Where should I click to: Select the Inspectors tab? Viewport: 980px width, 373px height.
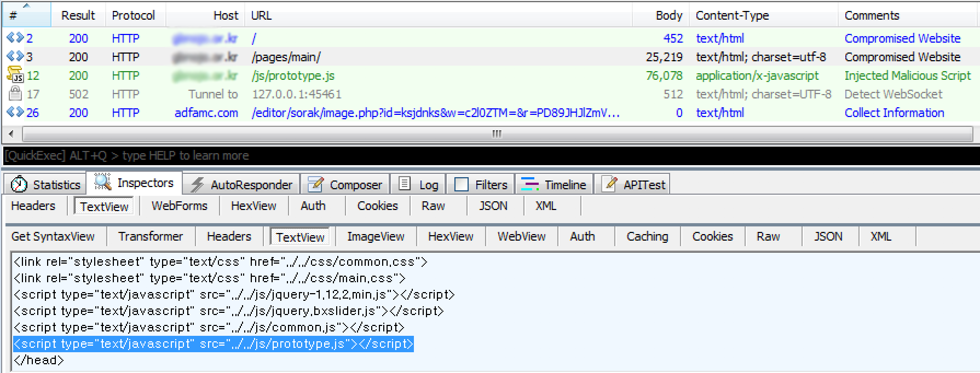(135, 183)
